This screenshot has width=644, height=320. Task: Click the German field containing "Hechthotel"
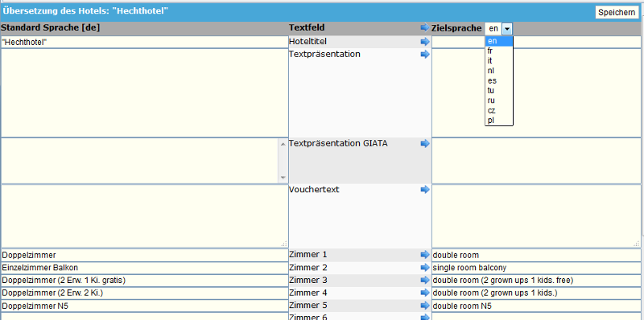[145, 42]
